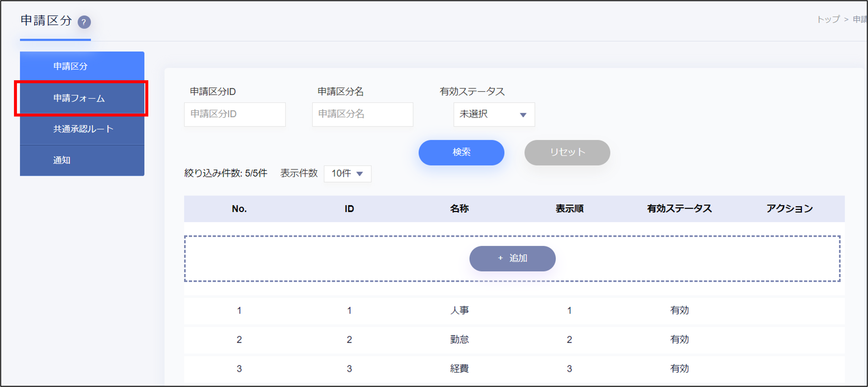Click the 名称 column header
The width and height of the screenshot is (868, 387).
(x=459, y=209)
